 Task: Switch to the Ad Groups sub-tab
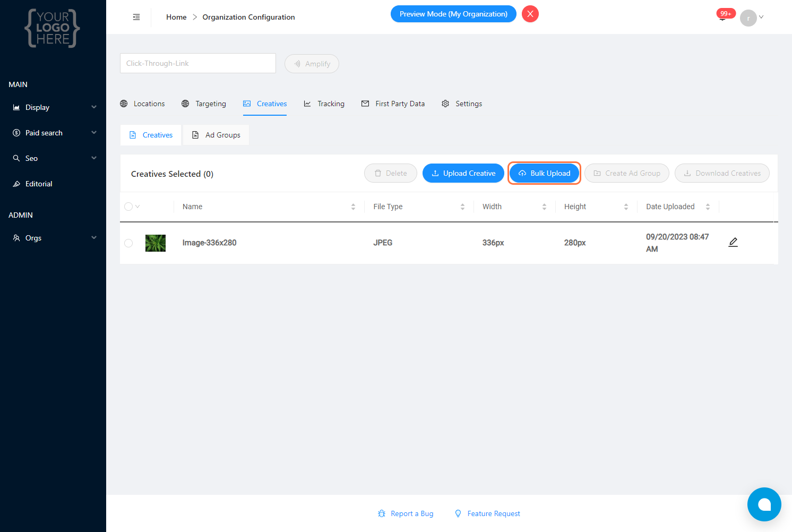point(216,135)
